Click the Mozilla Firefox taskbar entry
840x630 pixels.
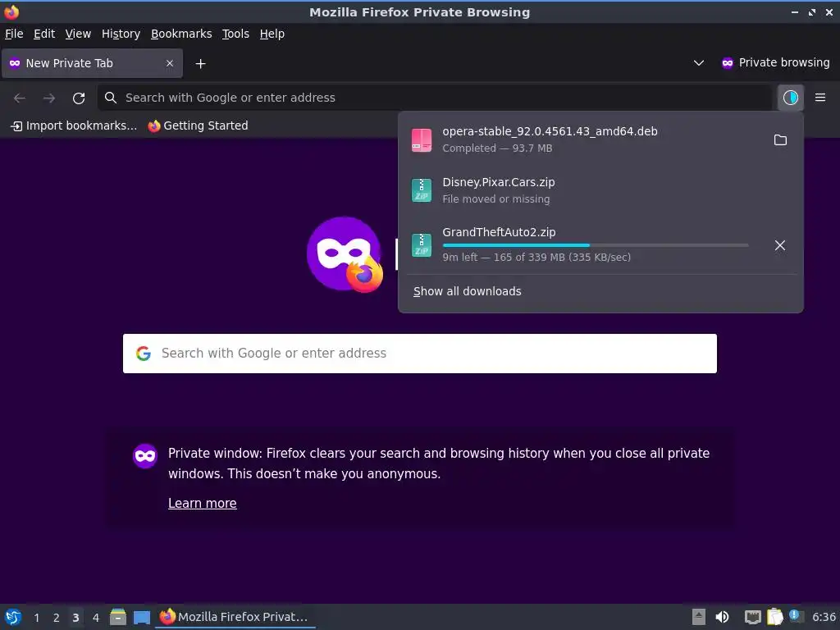click(235, 617)
